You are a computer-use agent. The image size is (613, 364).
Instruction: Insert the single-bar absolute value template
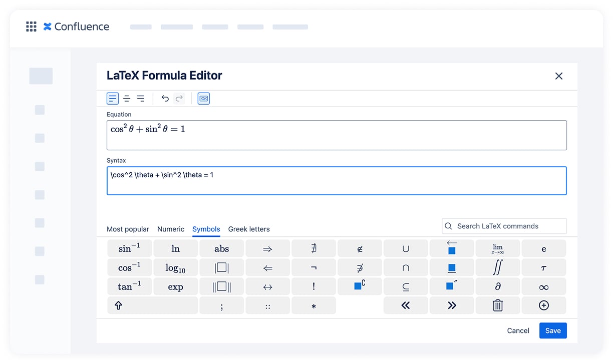tap(221, 267)
